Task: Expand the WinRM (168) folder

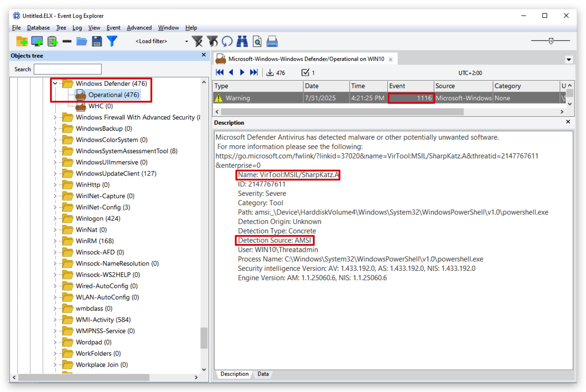Action: (55, 241)
